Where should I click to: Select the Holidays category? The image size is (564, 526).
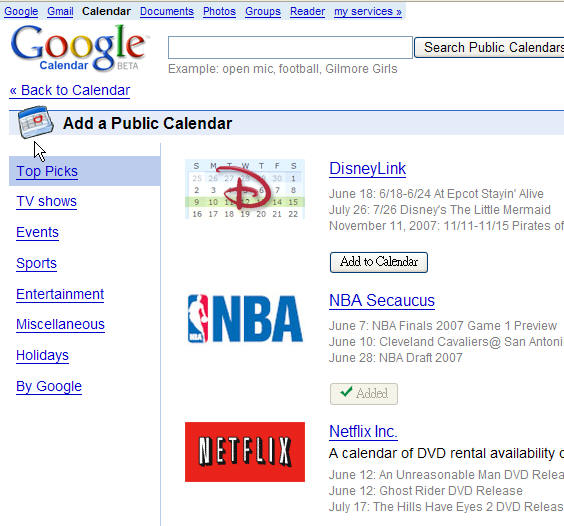(42, 355)
